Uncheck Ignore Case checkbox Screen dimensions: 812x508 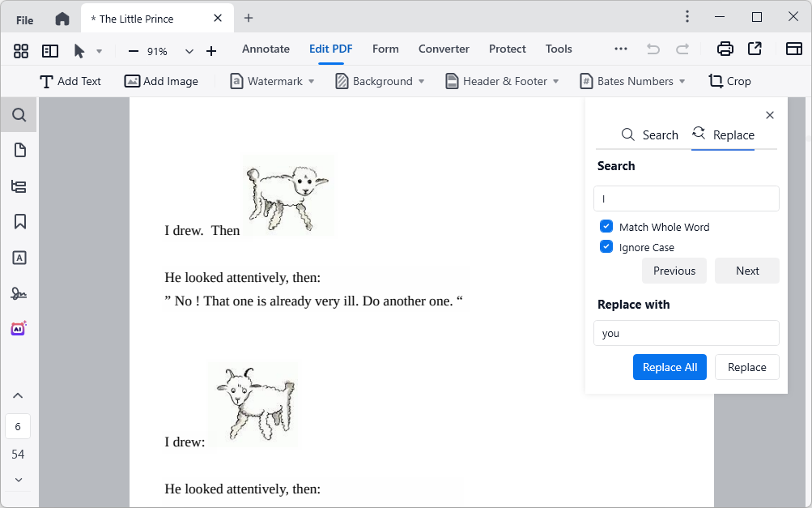point(606,247)
